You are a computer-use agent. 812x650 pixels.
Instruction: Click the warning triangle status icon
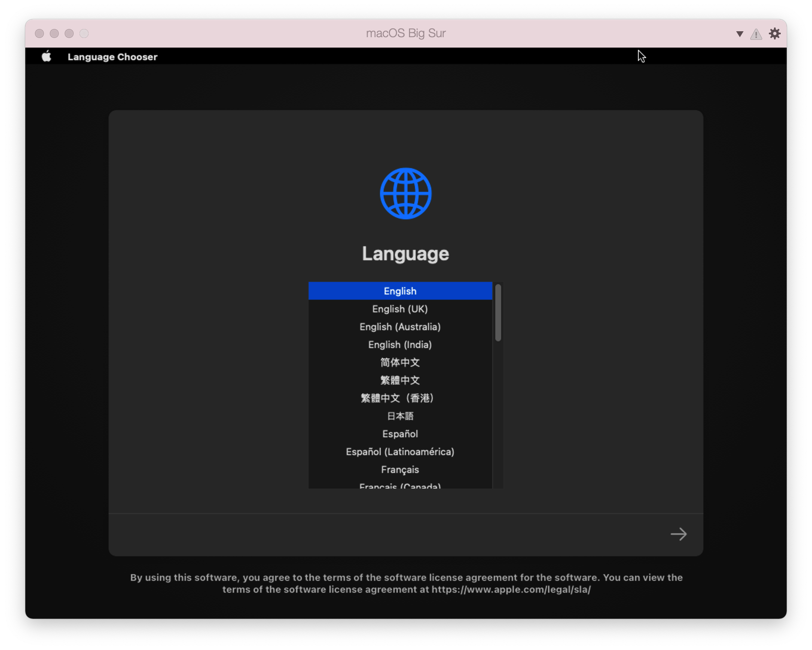(756, 33)
